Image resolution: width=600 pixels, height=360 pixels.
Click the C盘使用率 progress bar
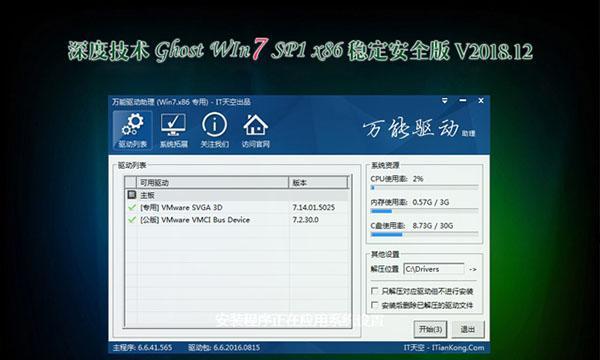424,234
